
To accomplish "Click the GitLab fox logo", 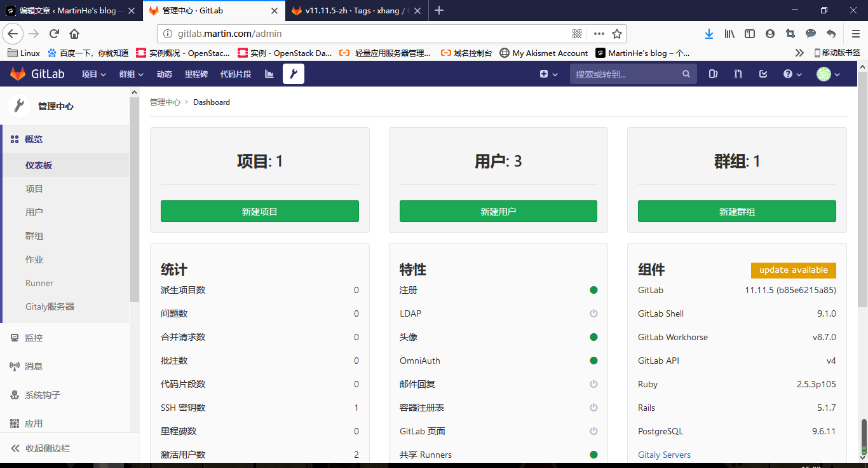I will [18, 74].
